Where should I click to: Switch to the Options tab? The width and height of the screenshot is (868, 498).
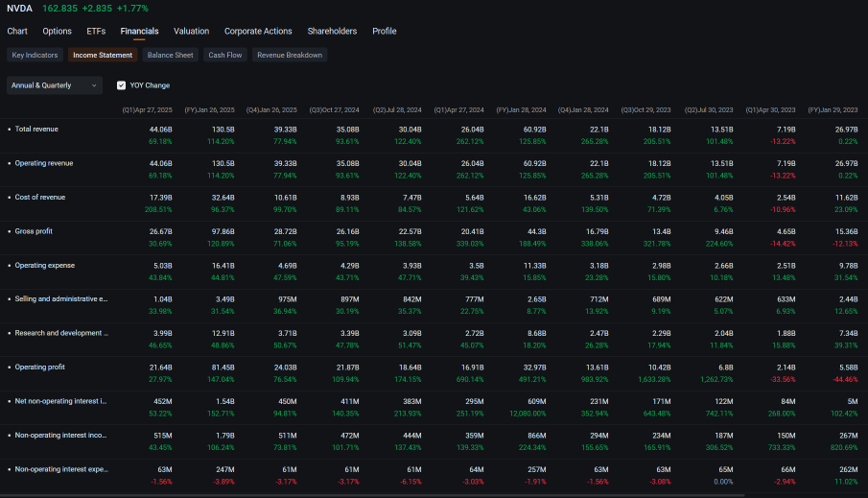[57, 31]
